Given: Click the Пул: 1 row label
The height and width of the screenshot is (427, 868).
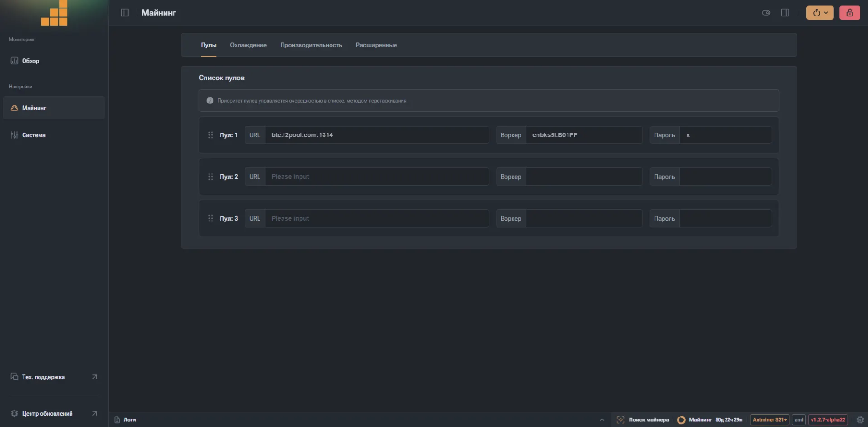Looking at the screenshot, I should pos(229,135).
